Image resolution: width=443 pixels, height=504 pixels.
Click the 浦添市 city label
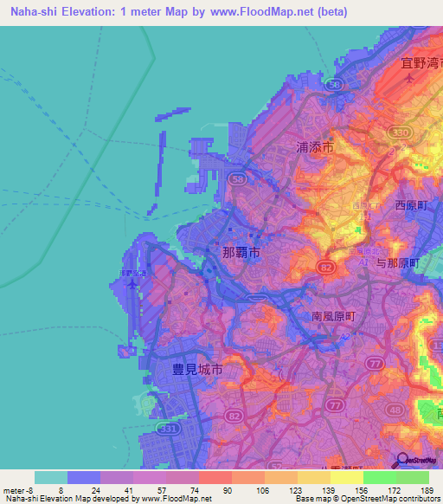coord(315,147)
